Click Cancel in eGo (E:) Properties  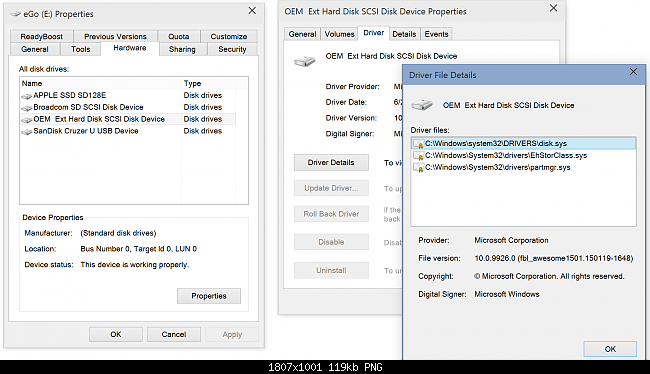pos(174,334)
